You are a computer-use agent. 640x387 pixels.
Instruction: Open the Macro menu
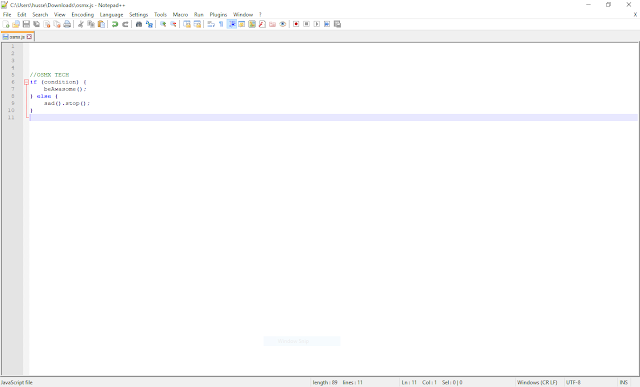(180, 15)
